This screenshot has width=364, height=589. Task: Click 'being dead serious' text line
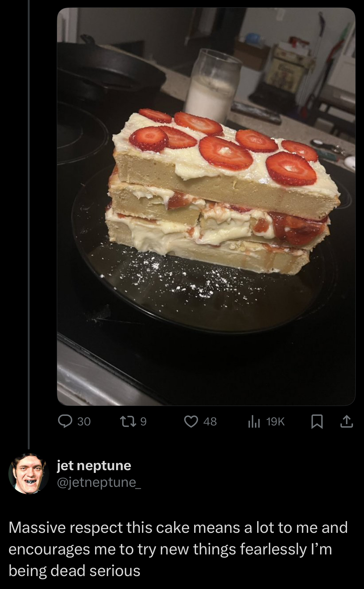(74, 570)
